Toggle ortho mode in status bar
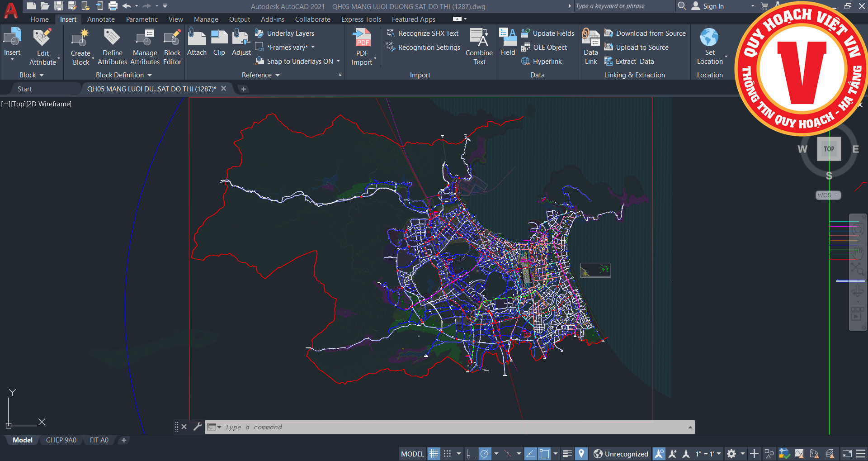 click(x=471, y=454)
